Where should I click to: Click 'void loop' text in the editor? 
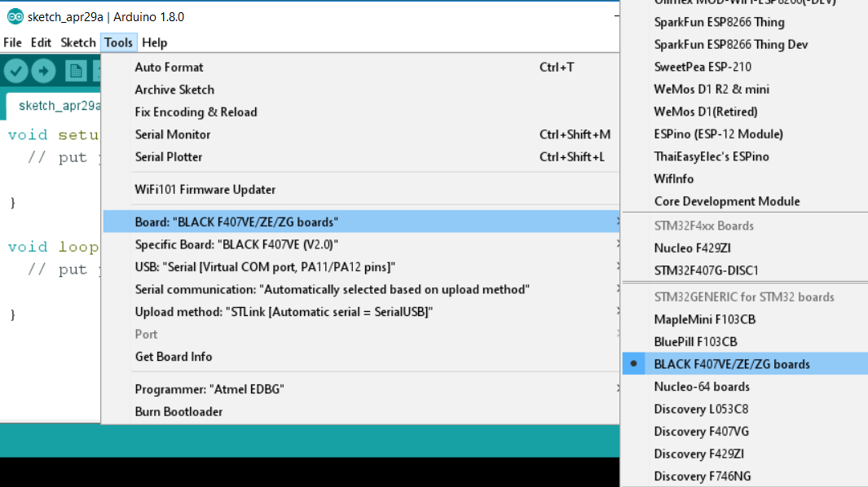pos(54,247)
